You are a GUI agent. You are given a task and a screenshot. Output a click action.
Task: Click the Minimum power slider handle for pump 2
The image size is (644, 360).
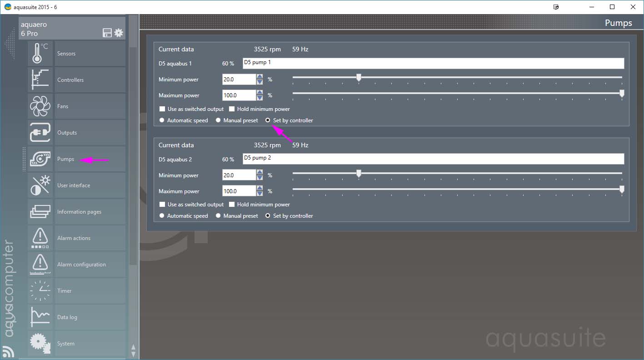(x=359, y=173)
